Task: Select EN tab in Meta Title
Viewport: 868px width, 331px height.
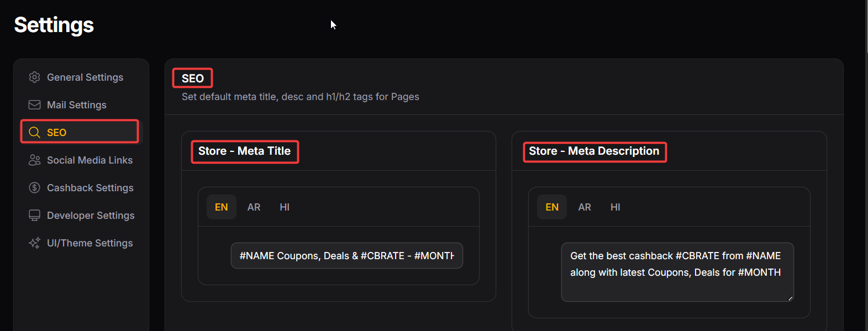Action: click(x=222, y=207)
